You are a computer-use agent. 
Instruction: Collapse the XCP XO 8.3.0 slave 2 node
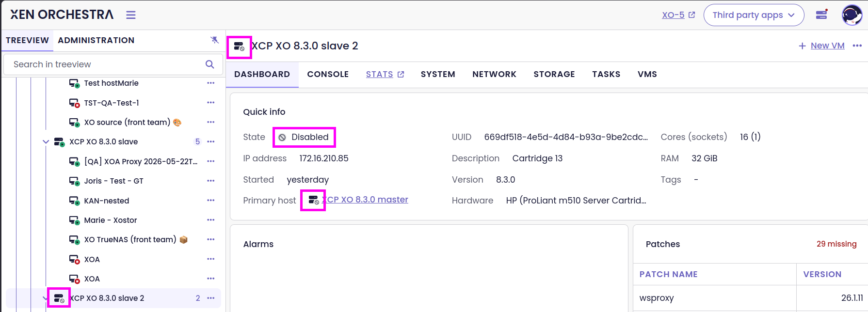coord(45,298)
